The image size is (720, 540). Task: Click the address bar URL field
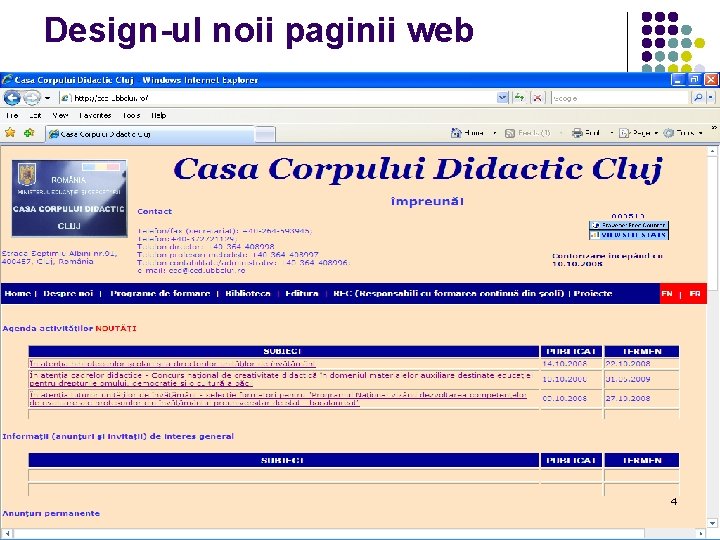coord(278,98)
